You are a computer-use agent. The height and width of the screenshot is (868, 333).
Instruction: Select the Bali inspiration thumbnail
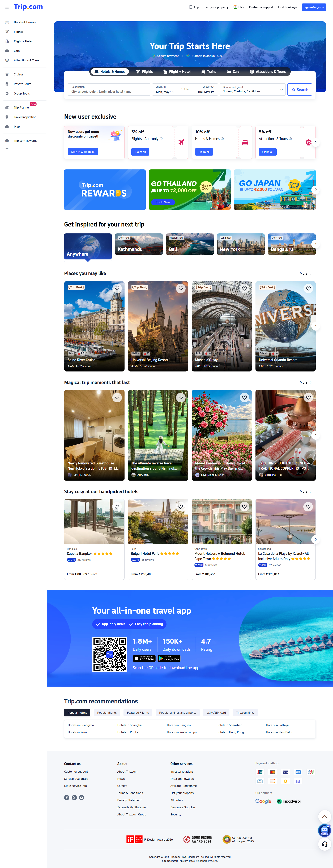coord(190,244)
